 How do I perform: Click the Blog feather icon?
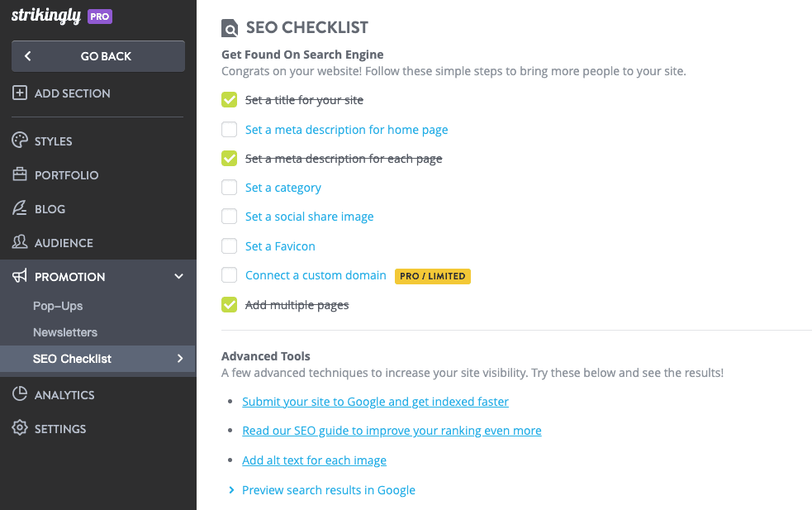pyautogui.click(x=20, y=208)
